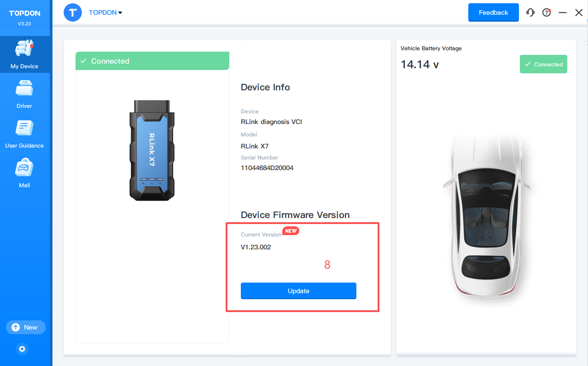Open the Mall shop icon

tap(24, 168)
